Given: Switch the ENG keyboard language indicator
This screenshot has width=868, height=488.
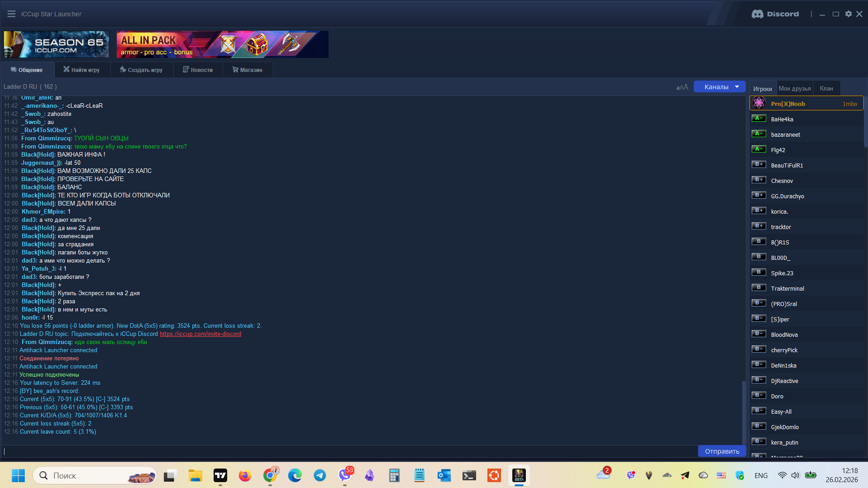Looking at the screenshot, I should (x=761, y=475).
